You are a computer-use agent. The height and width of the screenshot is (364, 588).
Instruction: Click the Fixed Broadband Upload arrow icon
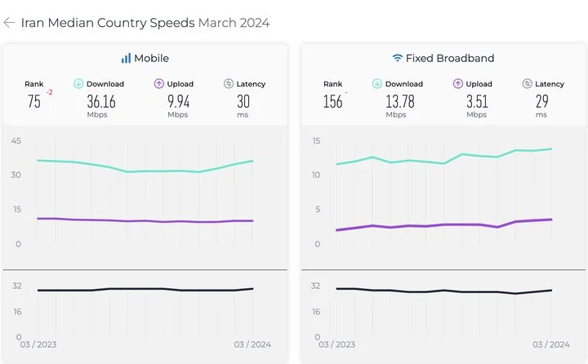coord(457,83)
